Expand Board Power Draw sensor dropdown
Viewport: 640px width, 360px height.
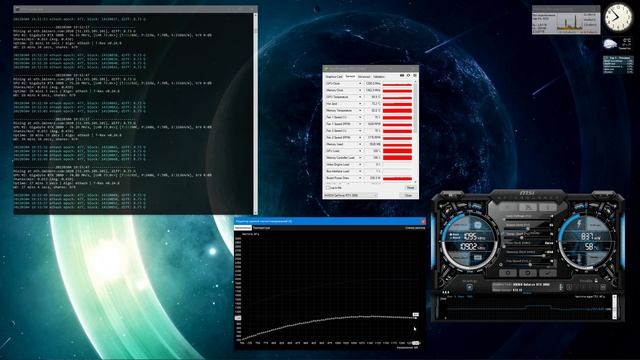[x=360, y=178]
